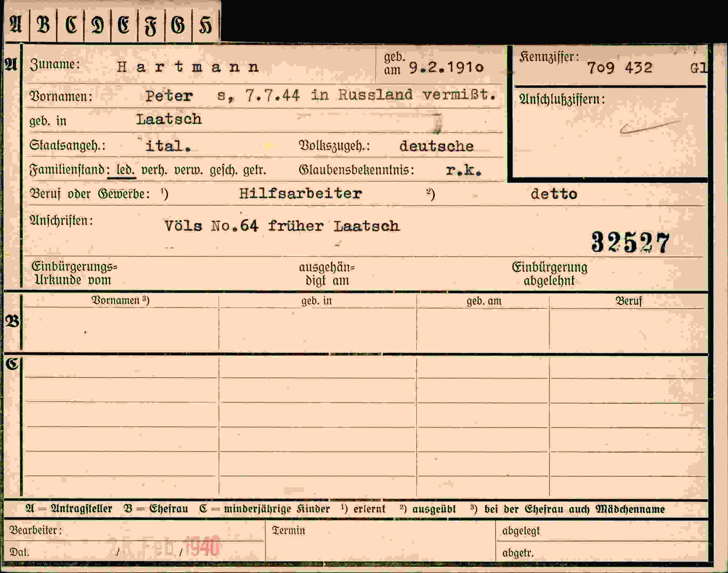Click the underlined marital status 'led.'

(126, 170)
